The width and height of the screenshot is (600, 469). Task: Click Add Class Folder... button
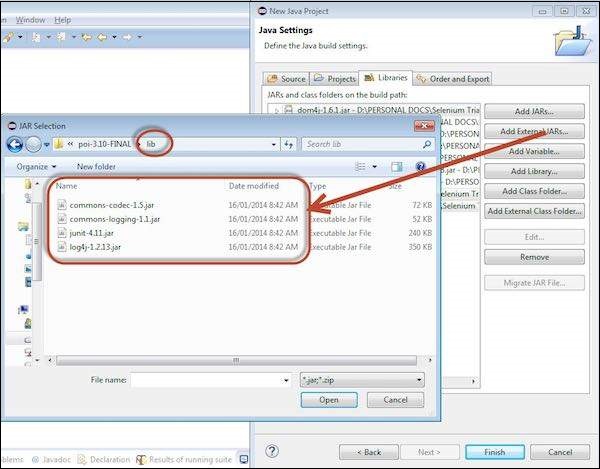coord(534,191)
